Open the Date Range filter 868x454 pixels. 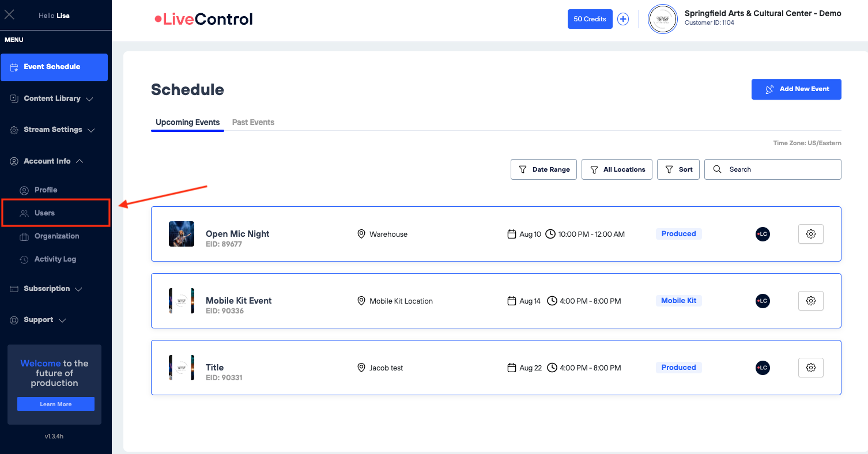(544, 169)
